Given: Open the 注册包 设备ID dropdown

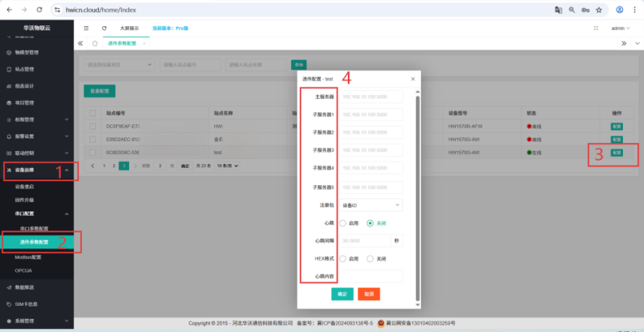Looking at the screenshot, I should [x=371, y=206].
